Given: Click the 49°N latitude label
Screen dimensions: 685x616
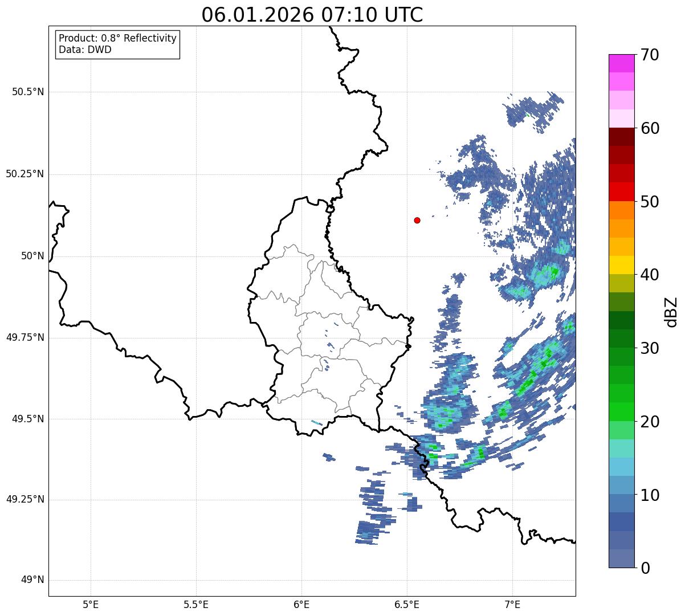Looking at the screenshot, I should coord(33,580).
